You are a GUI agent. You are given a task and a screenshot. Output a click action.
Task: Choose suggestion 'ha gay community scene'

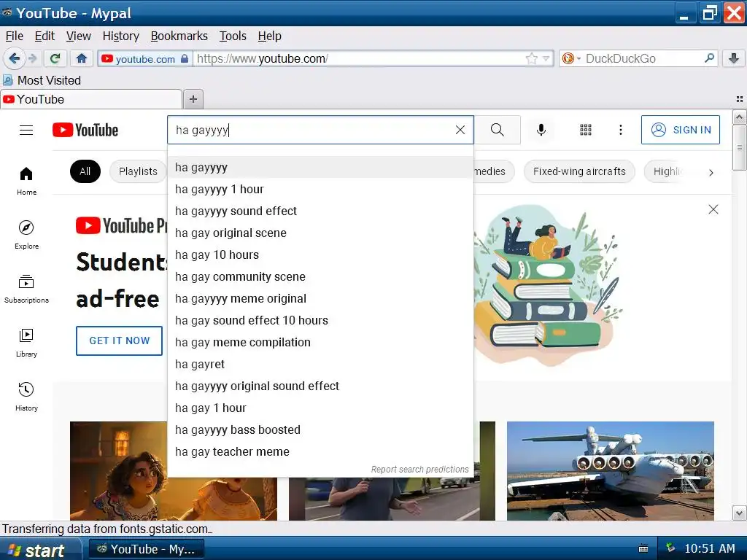320,277
